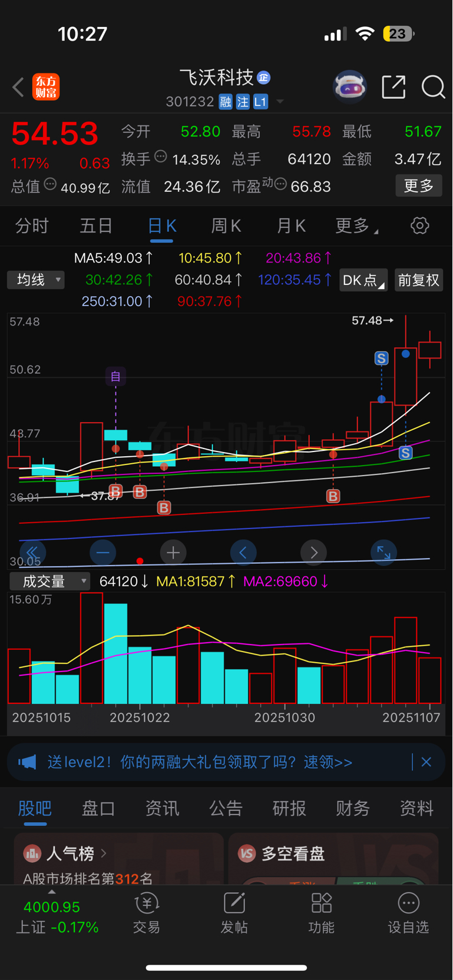Tap the megaphone announcement icon
This screenshot has width=453, height=980.
[x=27, y=762]
